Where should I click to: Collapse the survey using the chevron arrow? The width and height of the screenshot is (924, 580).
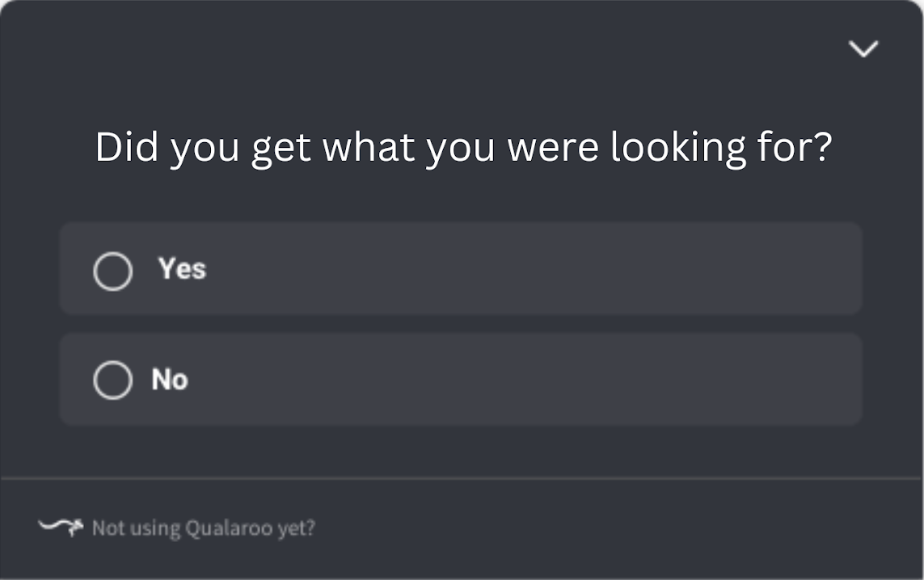[x=863, y=49]
